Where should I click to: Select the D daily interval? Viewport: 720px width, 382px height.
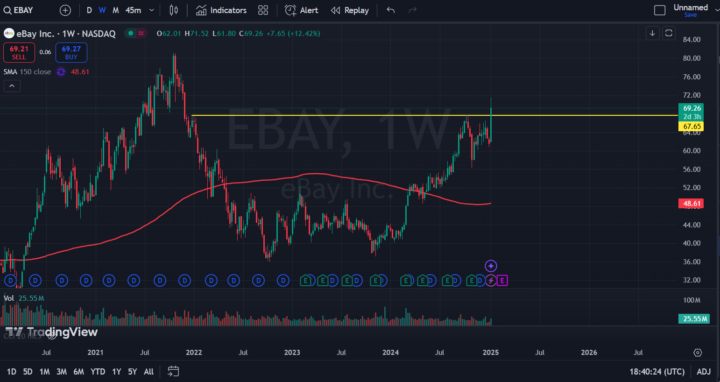89,10
